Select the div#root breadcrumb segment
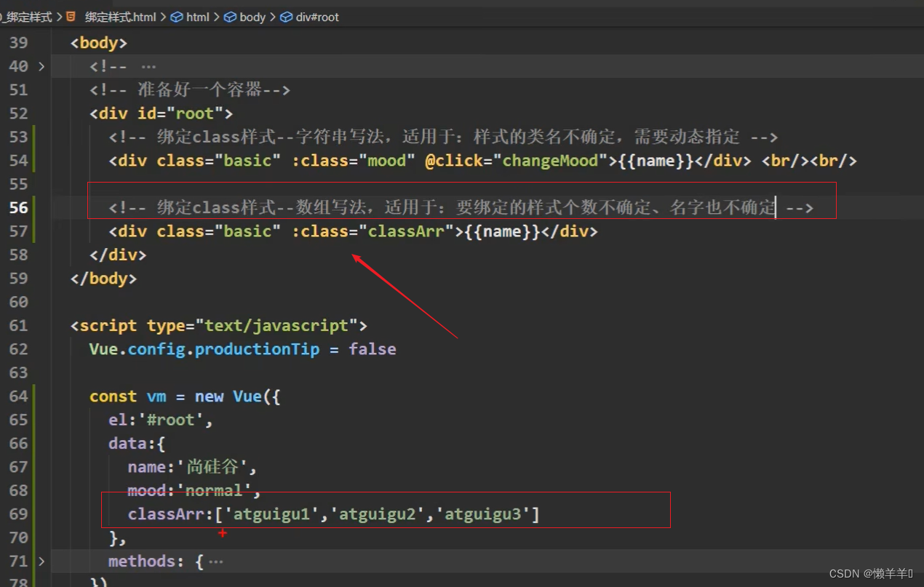 pyautogui.click(x=317, y=17)
